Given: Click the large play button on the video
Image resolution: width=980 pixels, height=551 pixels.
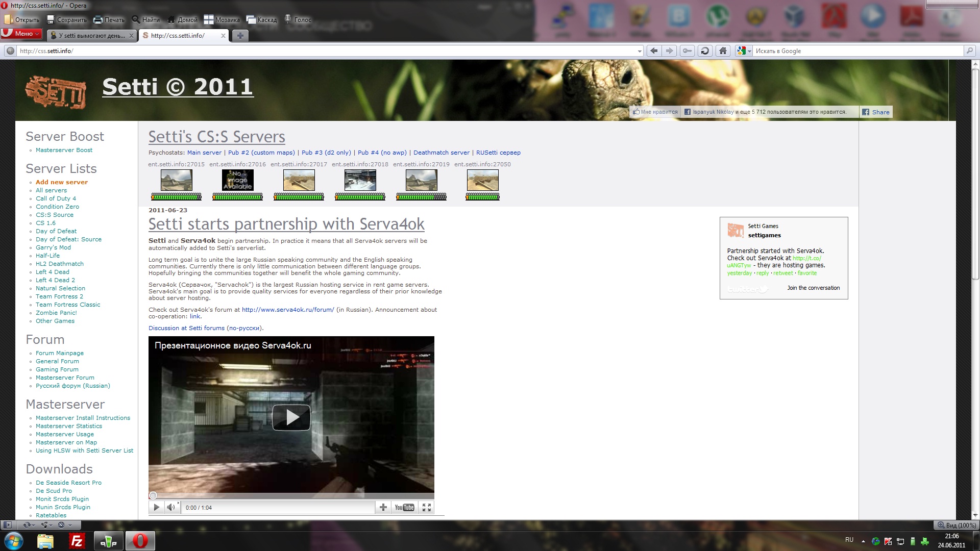Looking at the screenshot, I should [291, 417].
